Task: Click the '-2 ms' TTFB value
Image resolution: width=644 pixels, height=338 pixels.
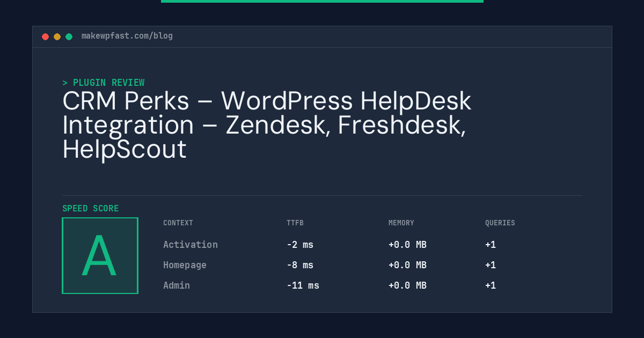Action: pyautogui.click(x=300, y=245)
